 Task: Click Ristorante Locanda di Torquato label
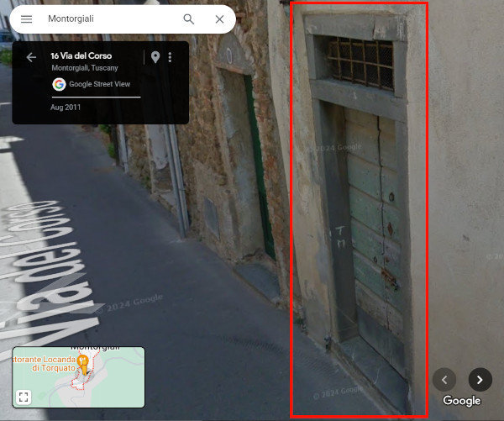coord(45,363)
